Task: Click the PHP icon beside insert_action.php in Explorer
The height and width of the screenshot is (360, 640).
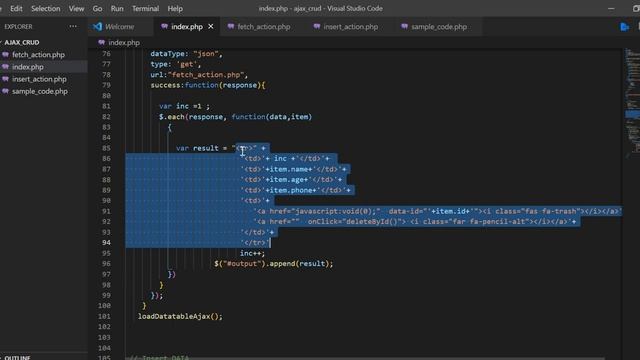Action: [x=5, y=79]
